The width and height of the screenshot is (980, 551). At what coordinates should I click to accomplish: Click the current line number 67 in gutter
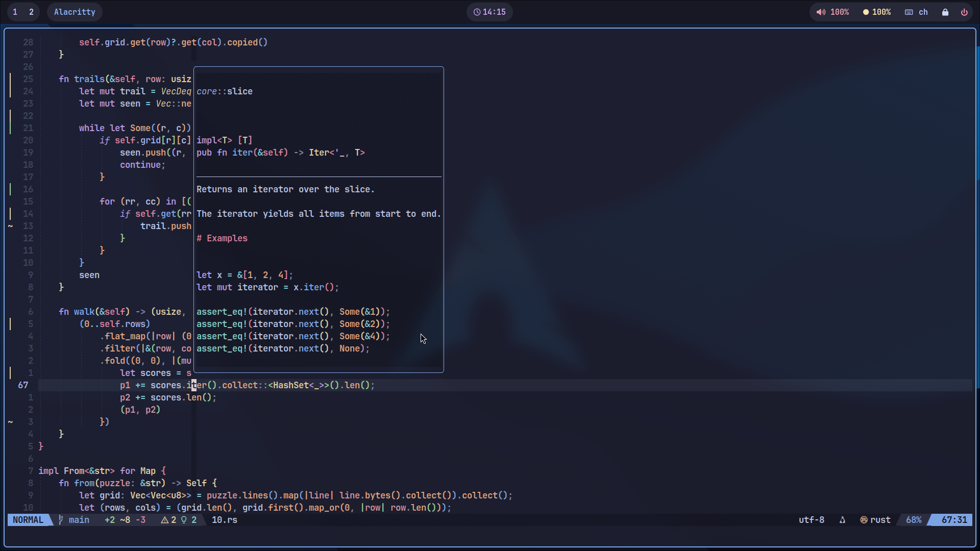point(23,385)
